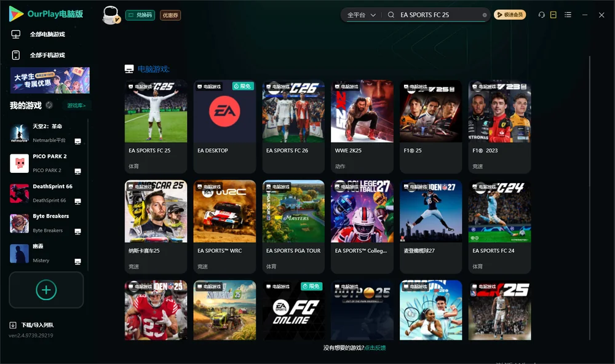615x364 pixels.
Task: Open the EA SPORTS WRC game card
Action: pos(224,227)
